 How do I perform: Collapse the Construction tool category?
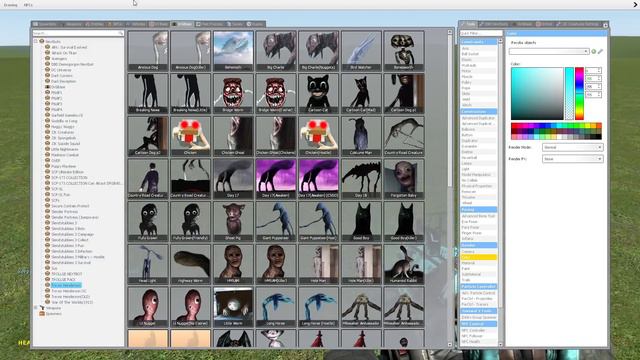(x=478, y=111)
